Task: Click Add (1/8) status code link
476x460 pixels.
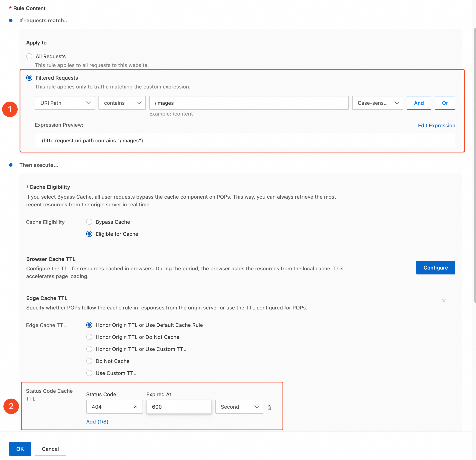Action: click(x=97, y=421)
